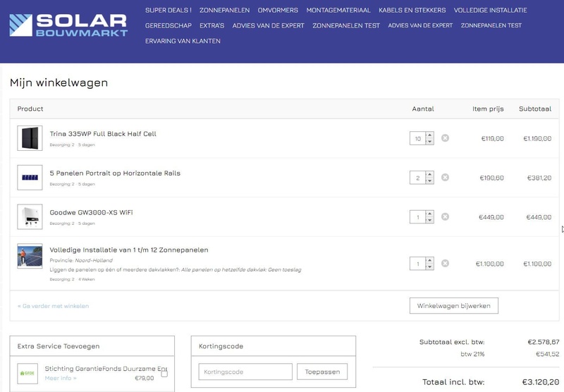Select Subtotaal excl. btw value €2.578,67
This screenshot has height=392, width=564.
point(544,342)
